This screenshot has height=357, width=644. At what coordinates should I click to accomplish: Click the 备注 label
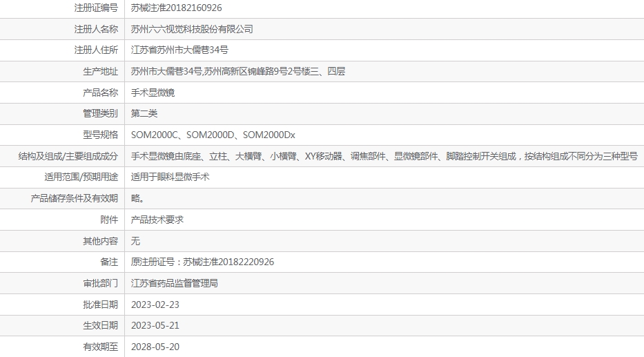(109, 262)
